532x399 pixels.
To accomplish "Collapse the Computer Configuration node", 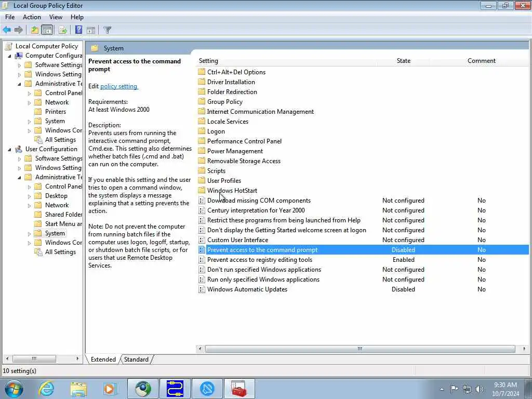I will 9,56.
